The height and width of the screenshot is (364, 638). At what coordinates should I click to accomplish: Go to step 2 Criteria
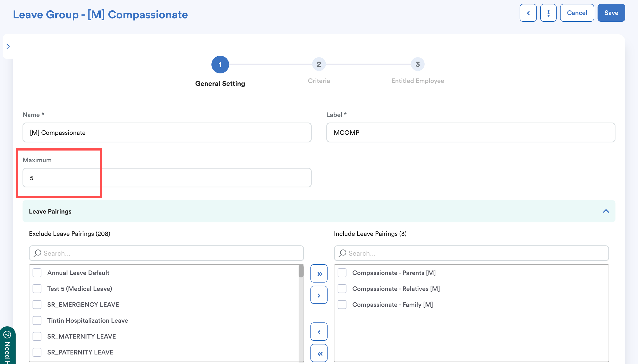pos(319,64)
